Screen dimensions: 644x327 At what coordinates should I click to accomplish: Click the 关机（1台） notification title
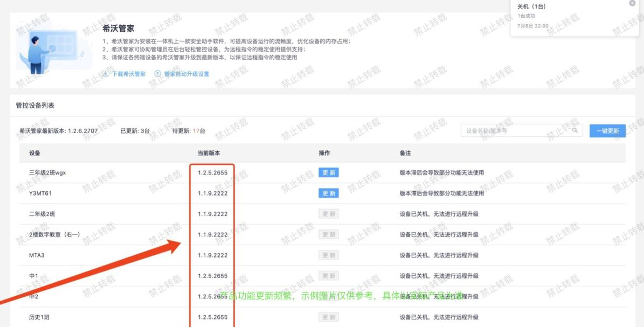531,6
